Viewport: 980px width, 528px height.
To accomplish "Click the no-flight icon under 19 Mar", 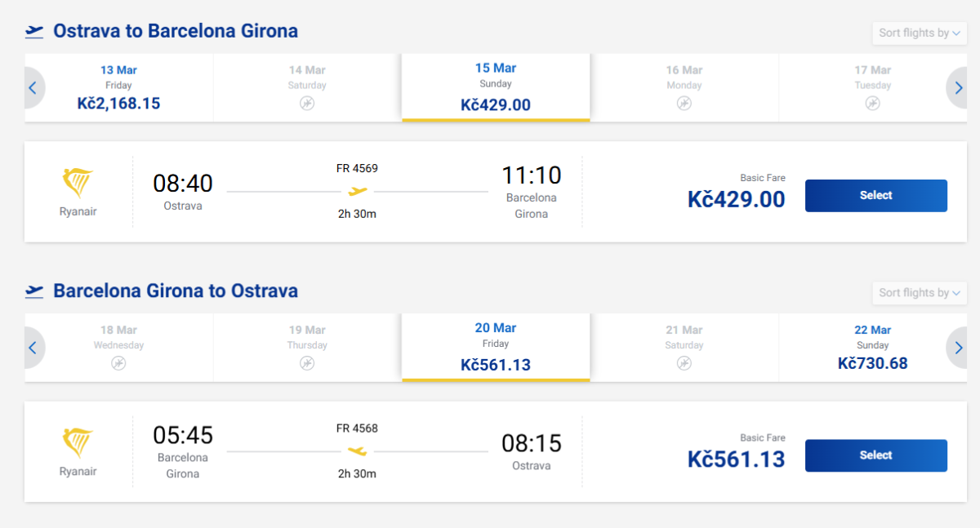I will 307,363.
